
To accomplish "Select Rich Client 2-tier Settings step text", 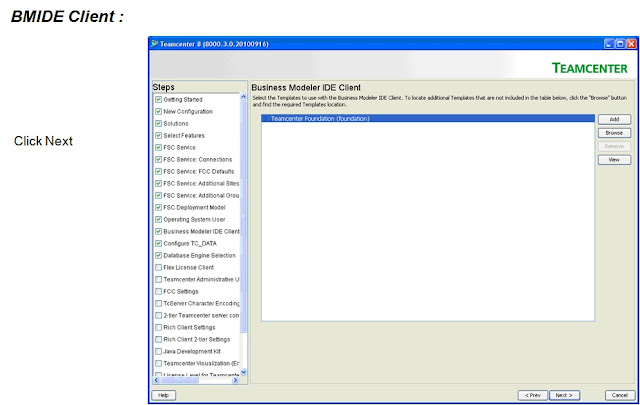I will [x=197, y=339].
